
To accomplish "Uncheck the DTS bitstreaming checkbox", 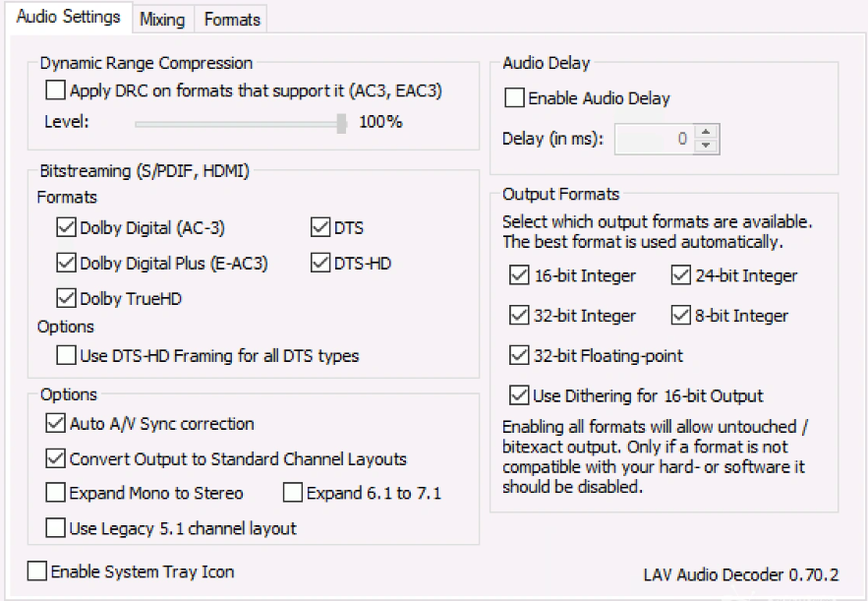I will click(x=320, y=228).
